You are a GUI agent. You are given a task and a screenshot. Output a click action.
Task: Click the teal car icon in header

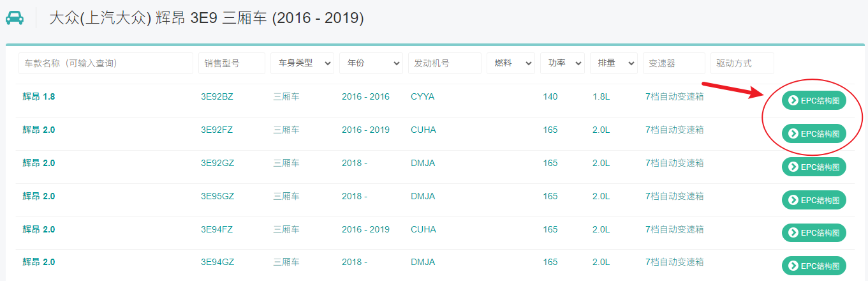[x=14, y=17]
